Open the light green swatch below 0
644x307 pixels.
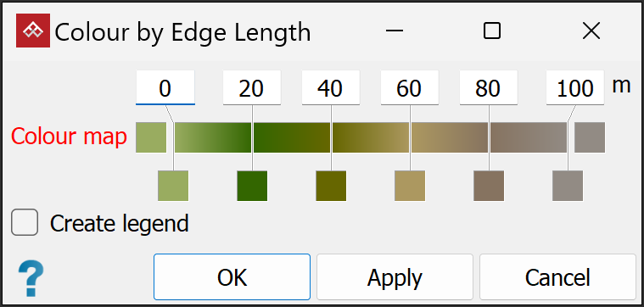(173, 186)
